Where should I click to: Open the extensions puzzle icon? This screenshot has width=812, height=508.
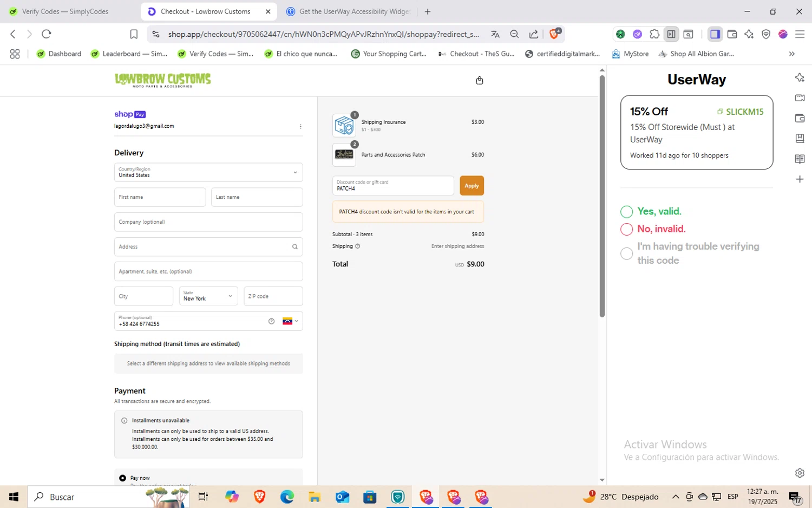point(654,34)
